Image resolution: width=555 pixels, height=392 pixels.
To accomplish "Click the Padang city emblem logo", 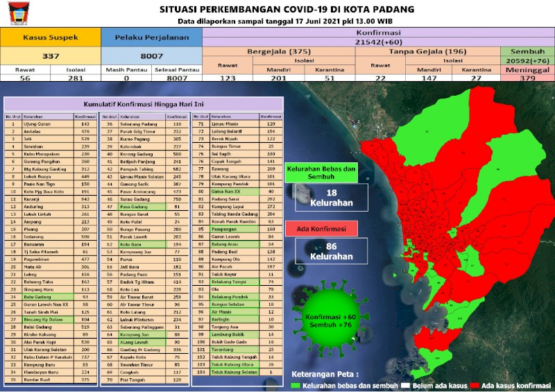I will [19, 13].
